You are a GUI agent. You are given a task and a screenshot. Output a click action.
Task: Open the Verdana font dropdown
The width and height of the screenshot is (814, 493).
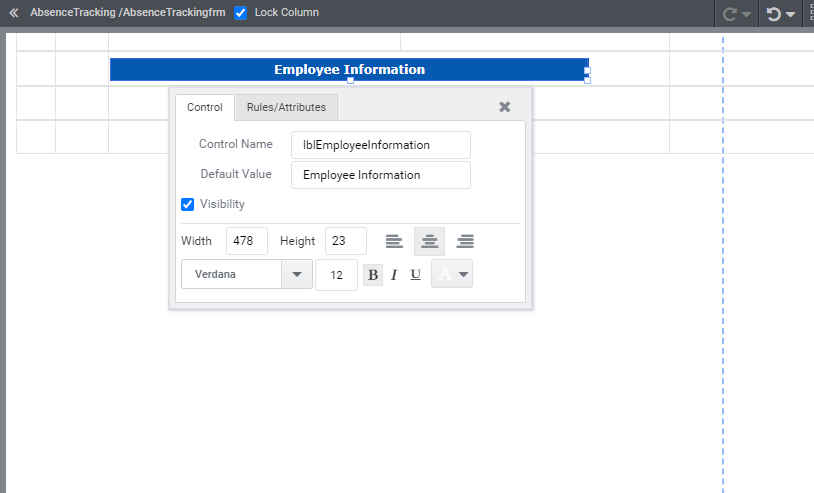tap(296, 274)
